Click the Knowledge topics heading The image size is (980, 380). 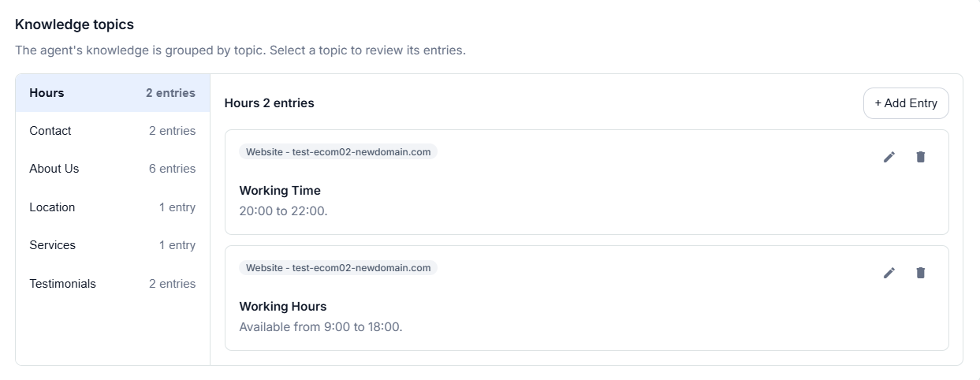click(x=74, y=24)
